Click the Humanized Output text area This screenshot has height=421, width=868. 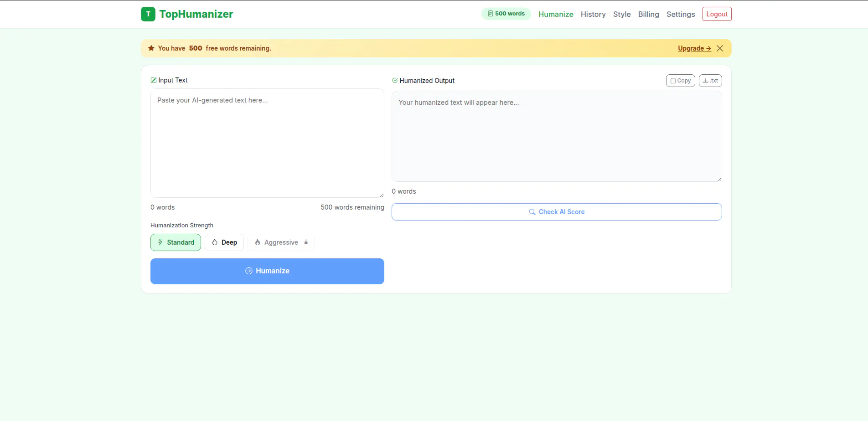(x=557, y=136)
